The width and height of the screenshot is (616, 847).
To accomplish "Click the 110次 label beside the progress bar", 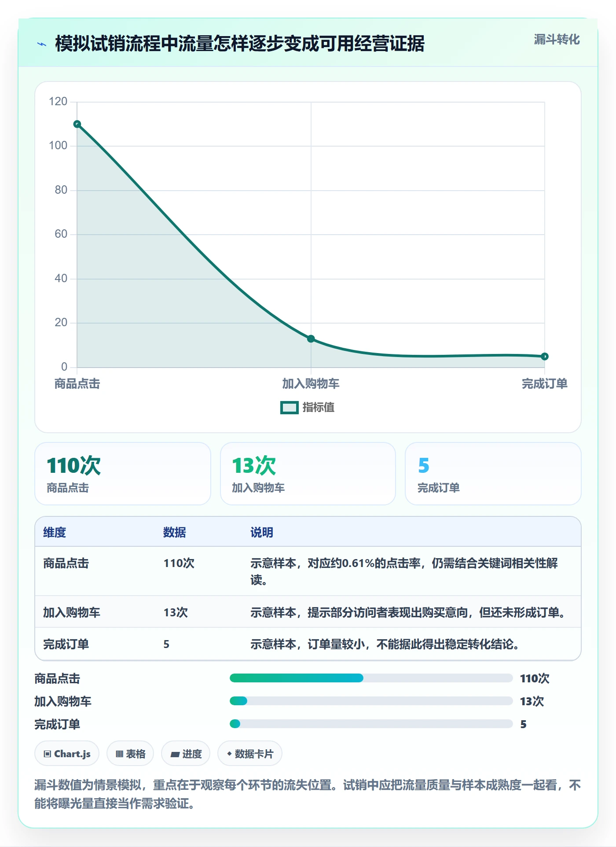I will click(535, 678).
